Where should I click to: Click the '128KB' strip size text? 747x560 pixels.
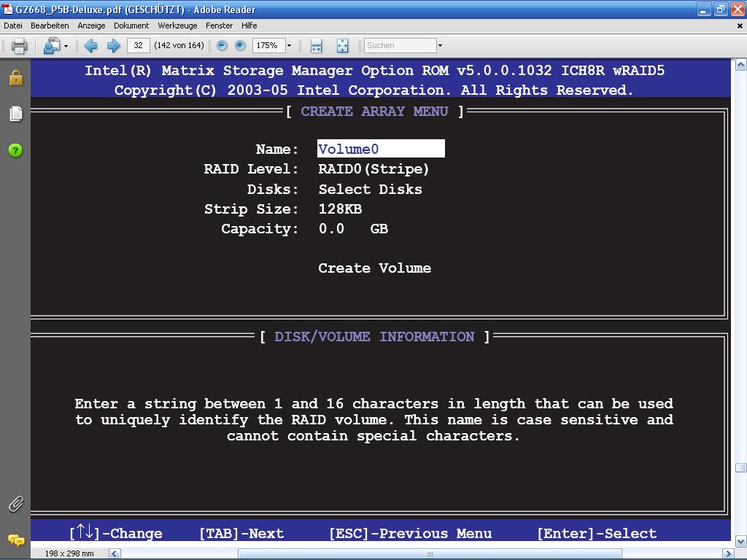[x=340, y=209]
